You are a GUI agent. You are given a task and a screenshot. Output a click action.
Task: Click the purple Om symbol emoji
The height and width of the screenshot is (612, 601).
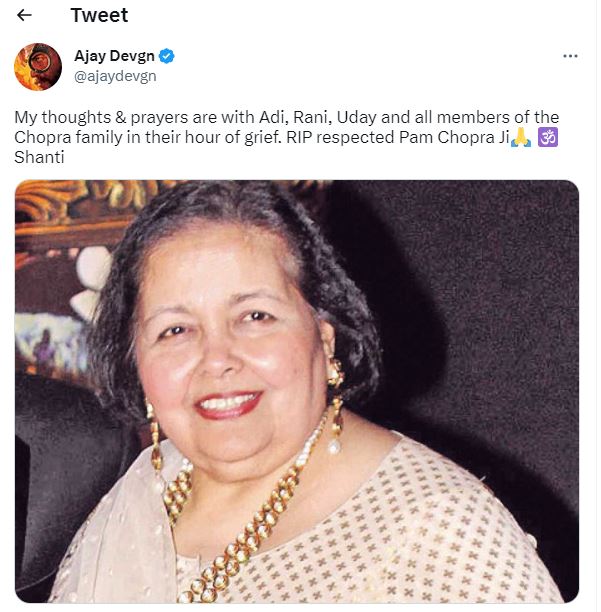point(548,137)
